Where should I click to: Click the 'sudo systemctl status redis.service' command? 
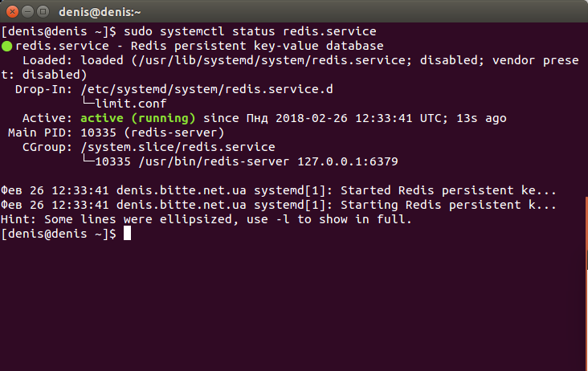pos(250,31)
